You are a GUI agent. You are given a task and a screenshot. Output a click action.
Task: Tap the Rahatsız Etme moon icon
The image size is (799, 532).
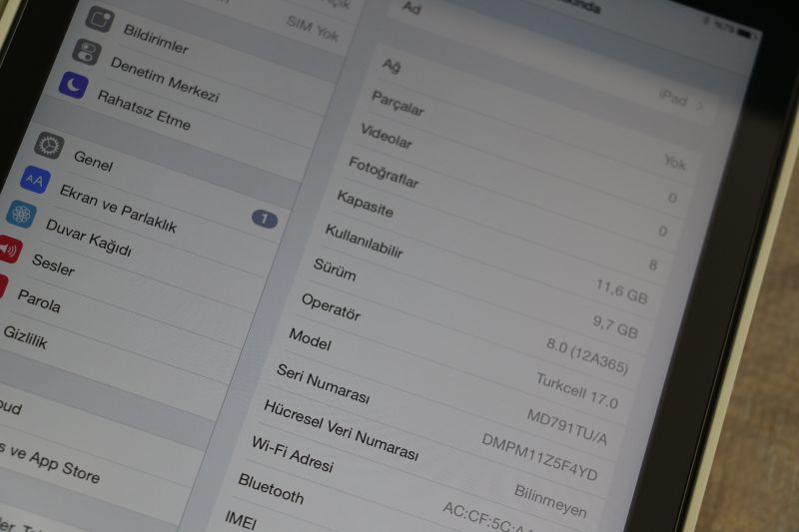point(73,86)
